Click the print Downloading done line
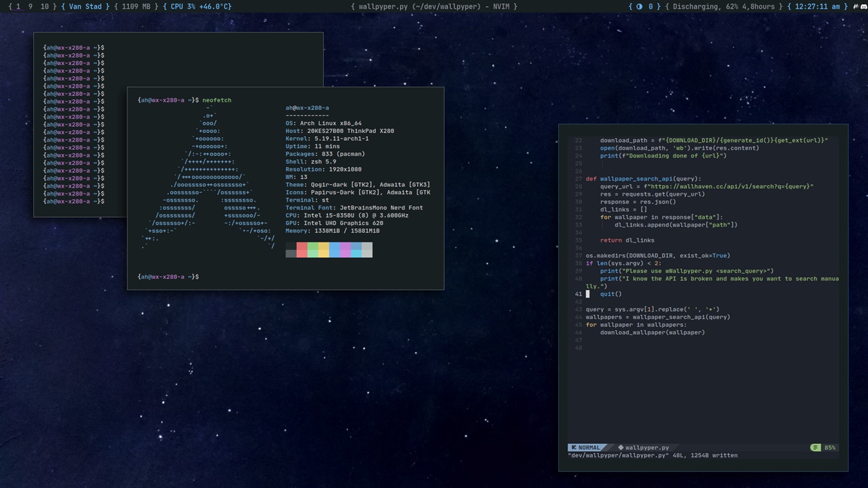The image size is (868, 488). [x=663, y=156]
